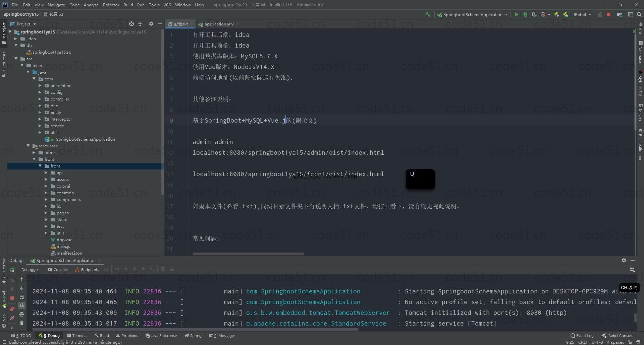Click the console up arrow icon

(x=22, y=279)
